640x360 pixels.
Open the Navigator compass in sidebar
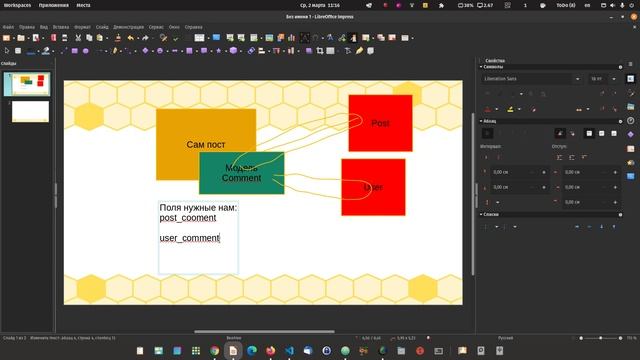(x=631, y=120)
